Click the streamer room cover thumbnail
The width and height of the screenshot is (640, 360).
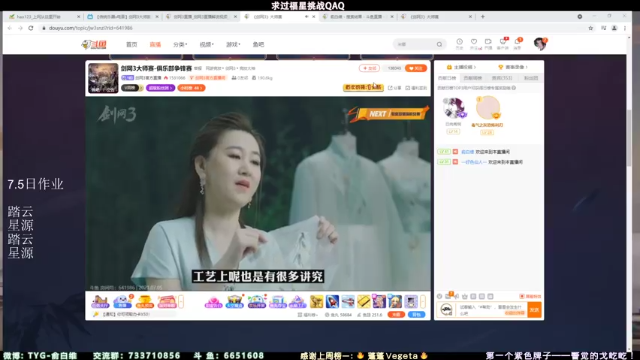click(103, 78)
